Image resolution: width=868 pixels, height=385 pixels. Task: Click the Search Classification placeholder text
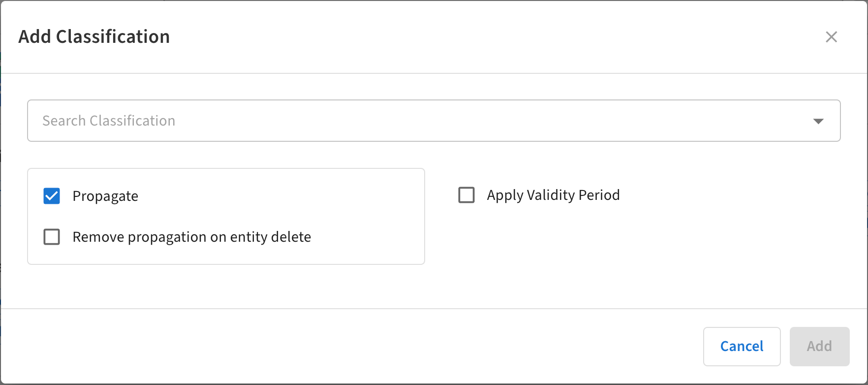[109, 121]
